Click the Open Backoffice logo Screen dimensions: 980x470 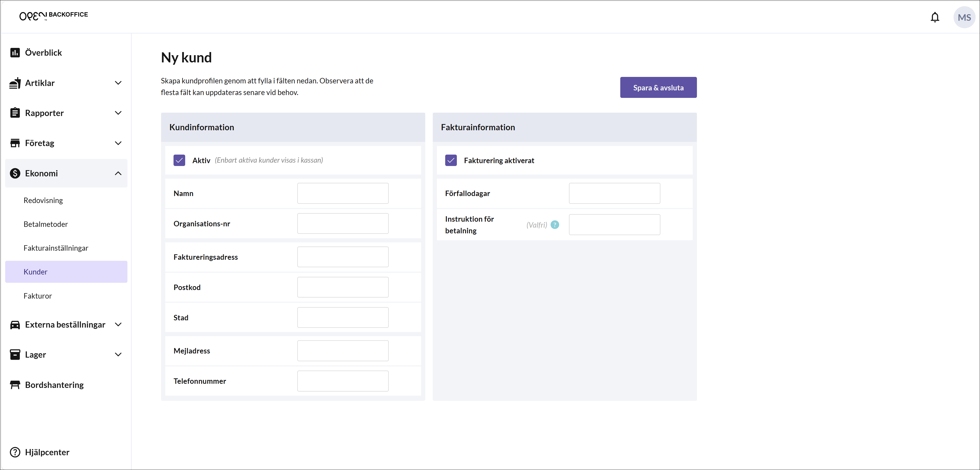54,16
